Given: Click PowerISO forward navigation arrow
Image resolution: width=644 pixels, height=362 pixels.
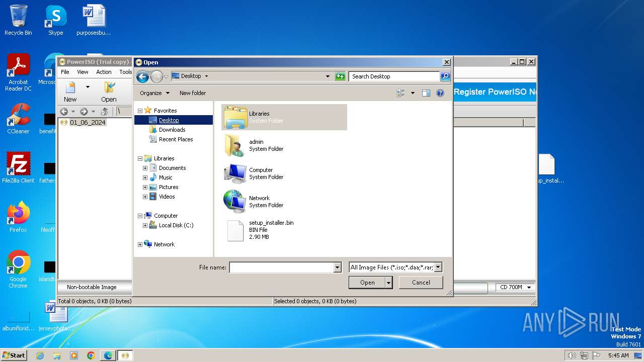Looking at the screenshot, I should tap(84, 112).
